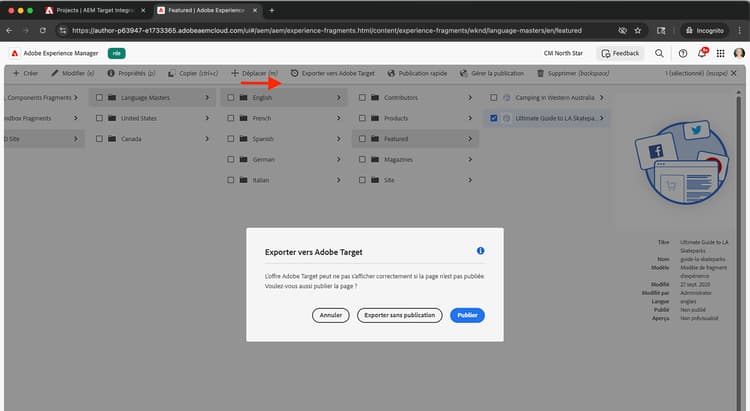Expand the German folder chevron
This screenshot has height=411, width=750.
(339, 159)
